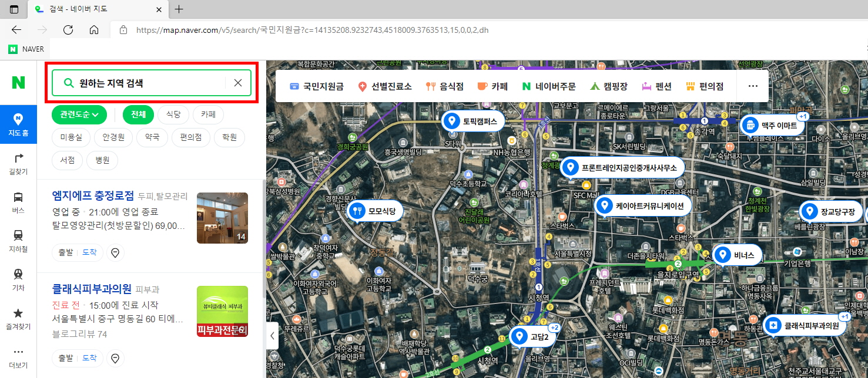Select the 안경원 filter chip
868x378 pixels.
pos(113,137)
